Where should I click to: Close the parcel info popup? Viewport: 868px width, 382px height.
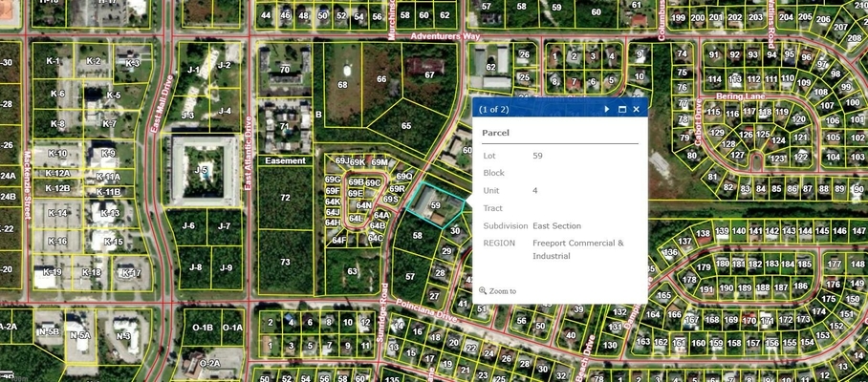pyautogui.click(x=636, y=110)
